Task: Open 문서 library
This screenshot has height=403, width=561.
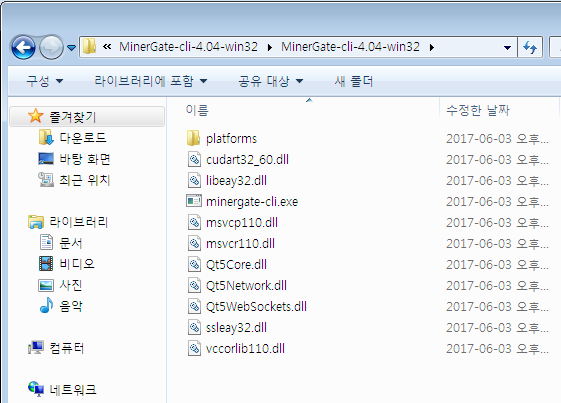Action: tap(71, 243)
